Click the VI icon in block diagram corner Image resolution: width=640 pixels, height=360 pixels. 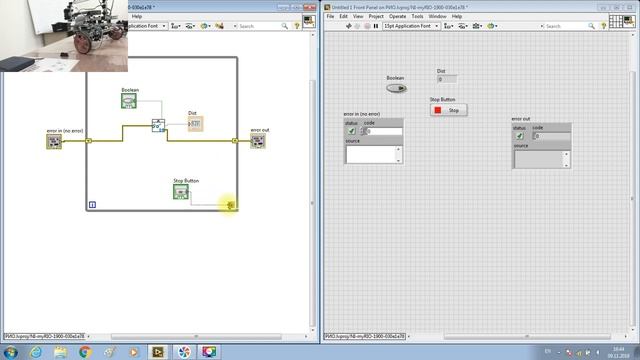[x=309, y=21]
